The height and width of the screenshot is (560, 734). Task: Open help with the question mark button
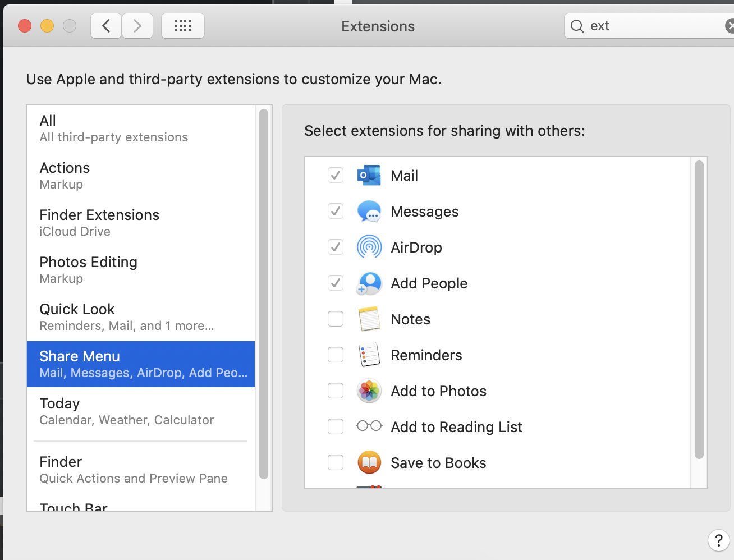[x=719, y=541]
